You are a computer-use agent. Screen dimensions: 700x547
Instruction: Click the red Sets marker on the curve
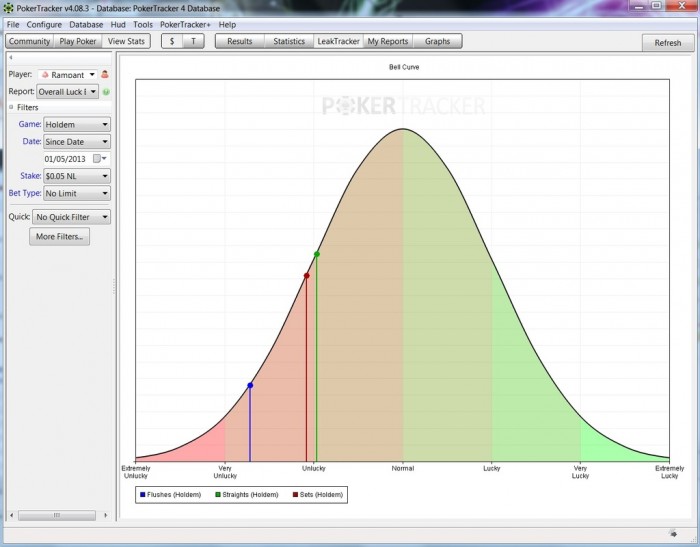(x=307, y=276)
